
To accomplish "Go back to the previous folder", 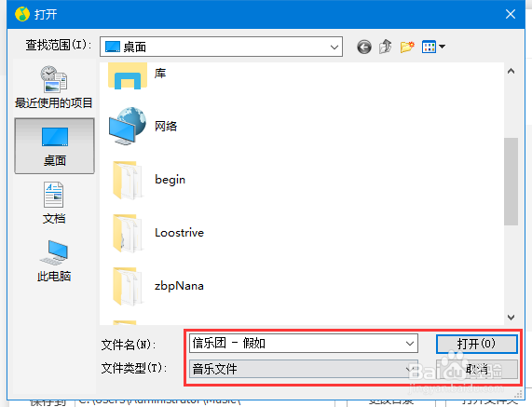I will click(364, 47).
